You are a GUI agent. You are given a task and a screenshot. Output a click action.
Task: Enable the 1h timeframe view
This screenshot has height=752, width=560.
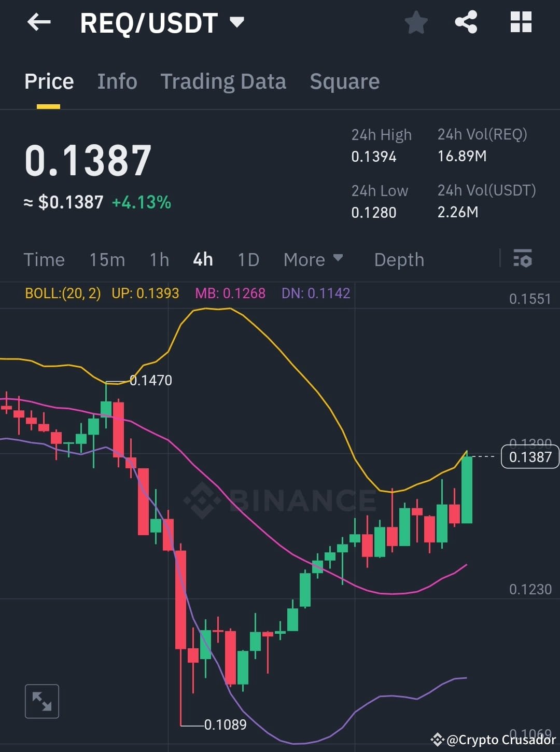159,259
